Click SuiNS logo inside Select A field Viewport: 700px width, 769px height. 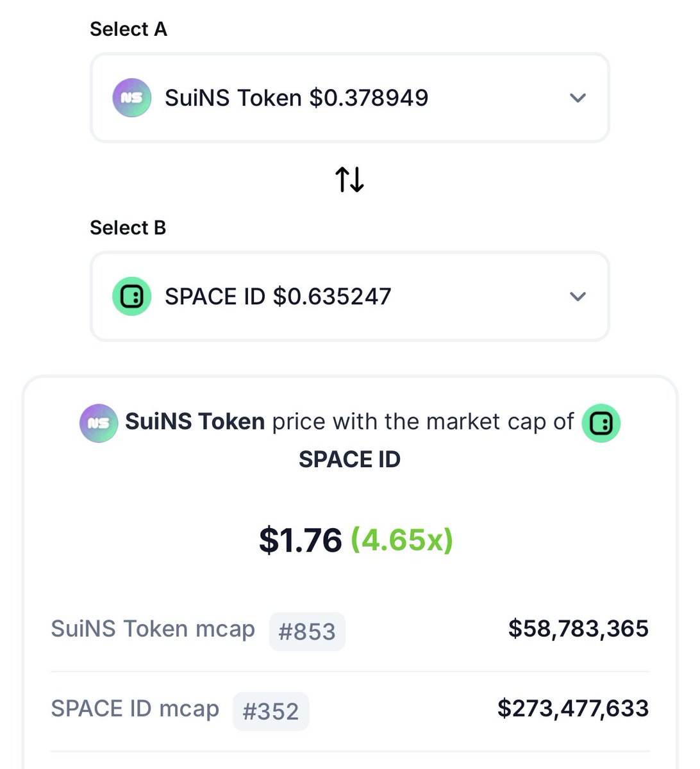(x=132, y=97)
